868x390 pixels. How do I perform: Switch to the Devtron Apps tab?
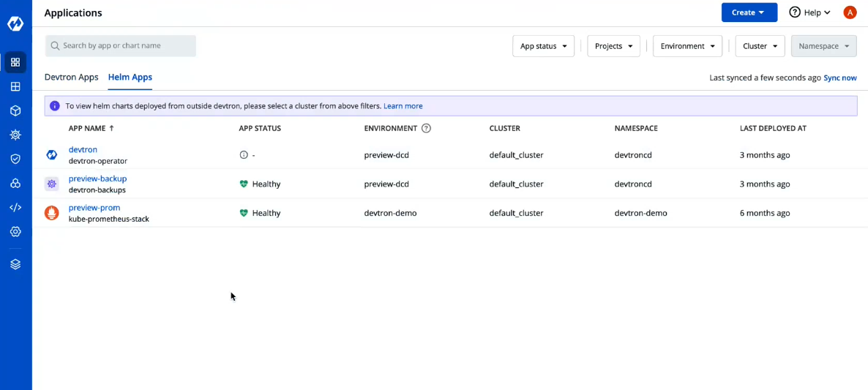[72, 77]
